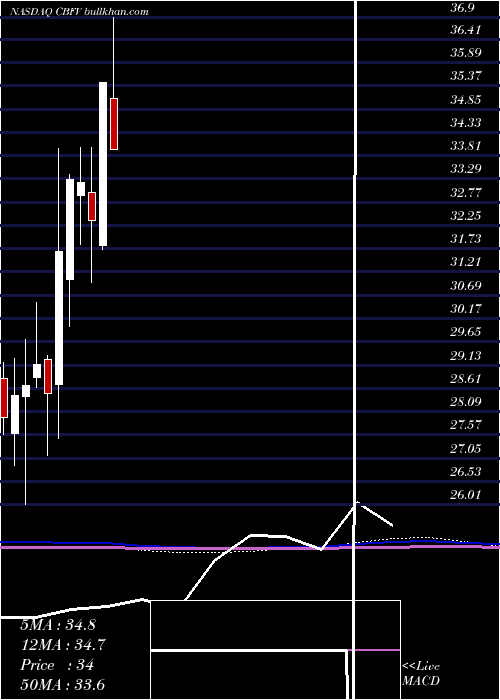Image resolution: width=500 pixels, height=700 pixels.
Task: Select the 35.89 price level label
Action: point(466,53)
